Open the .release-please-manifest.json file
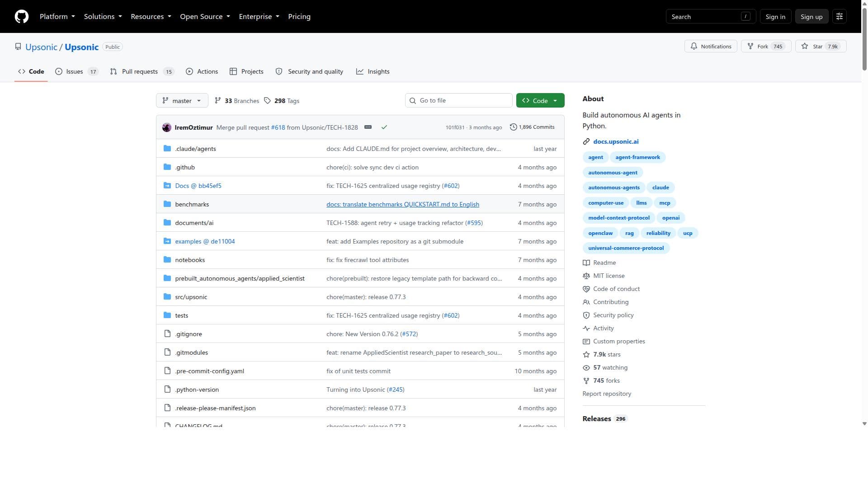868x488 pixels. pos(215,408)
